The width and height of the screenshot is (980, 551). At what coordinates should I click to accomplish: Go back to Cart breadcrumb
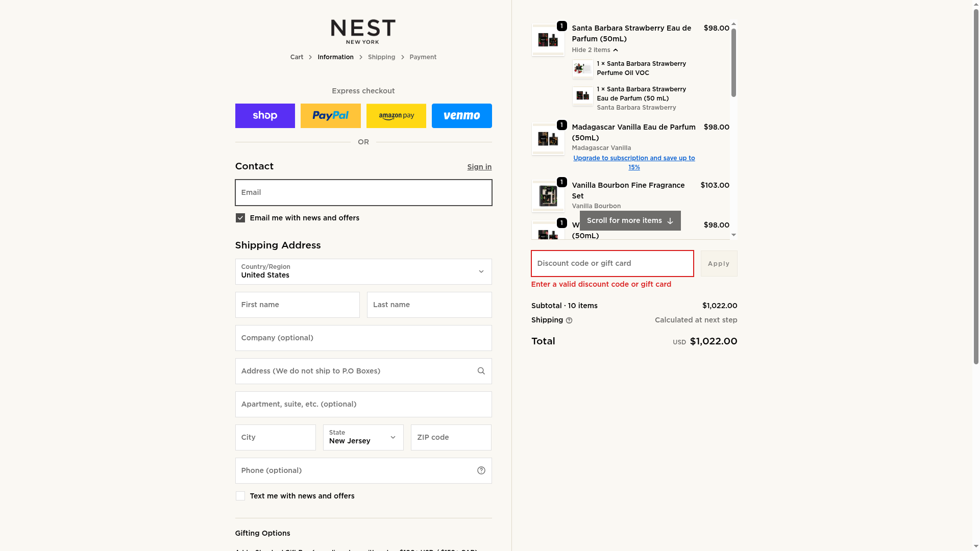(297, 57)
